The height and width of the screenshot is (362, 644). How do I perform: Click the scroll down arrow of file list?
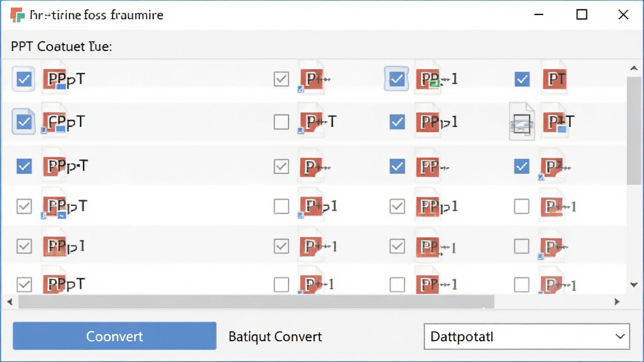click(634, 285)
